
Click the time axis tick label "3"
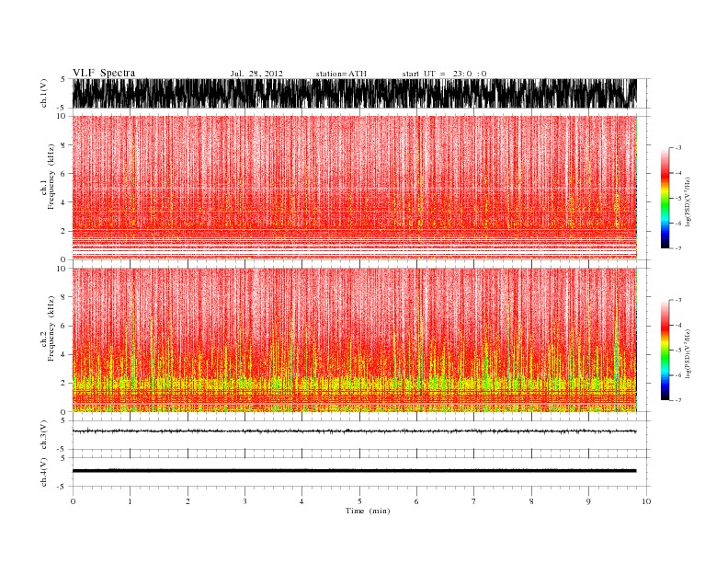coord(245,501)
